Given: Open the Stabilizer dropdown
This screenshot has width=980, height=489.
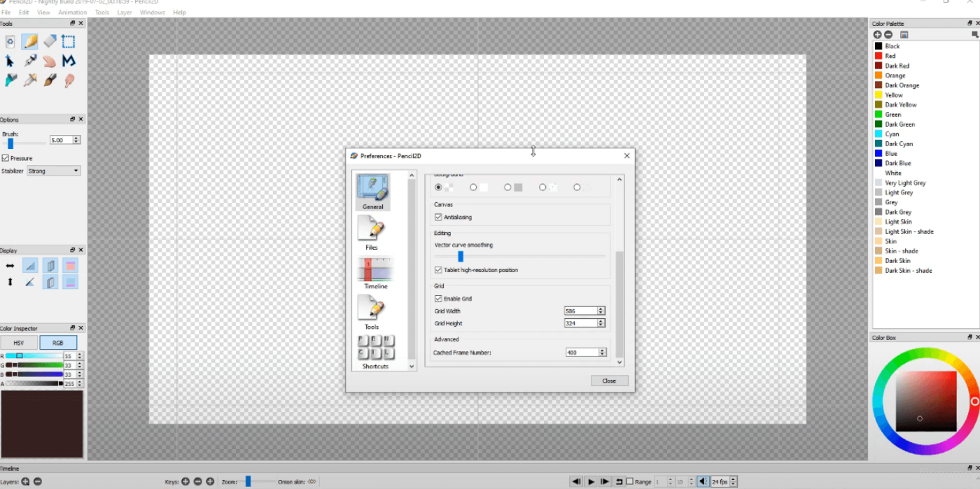Looking at the screenshot, I should (54, 171).
